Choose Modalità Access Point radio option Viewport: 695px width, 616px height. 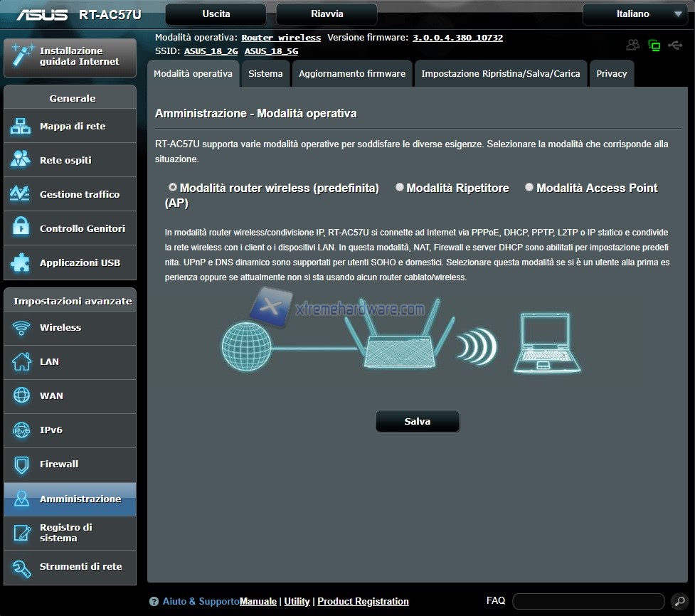click(529, 188)
